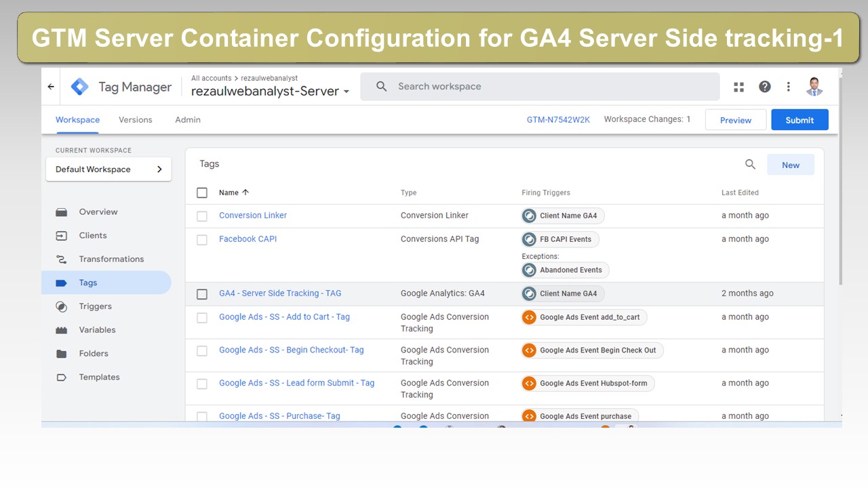Open the GTM-N7542W2K container ID link

pyautogui.click(x=559, y=120)
